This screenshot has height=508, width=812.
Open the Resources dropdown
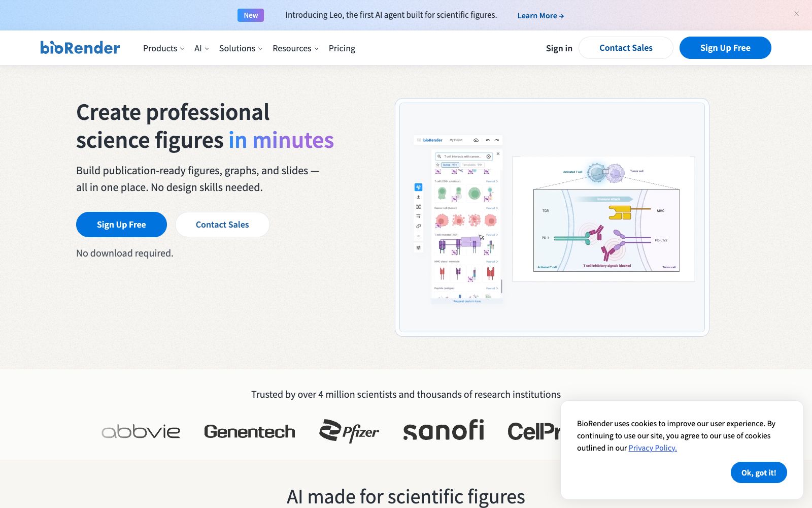[295, 48]
